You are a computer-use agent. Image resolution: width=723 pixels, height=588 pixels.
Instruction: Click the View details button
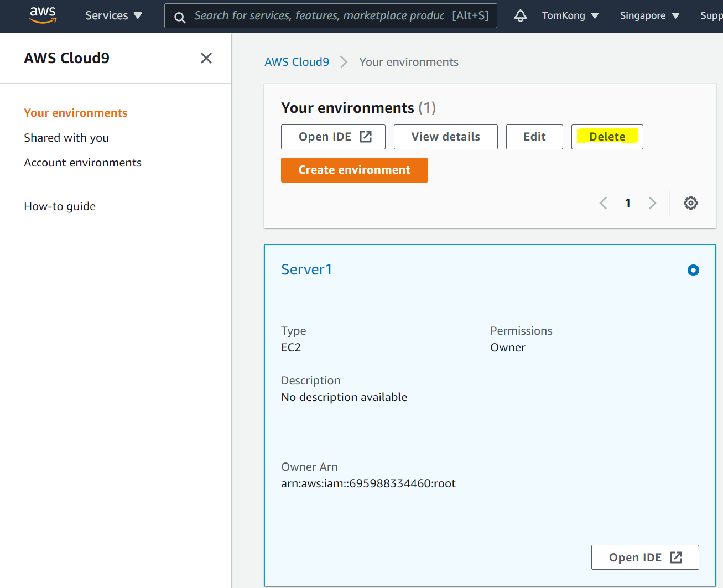click(446, 137)
